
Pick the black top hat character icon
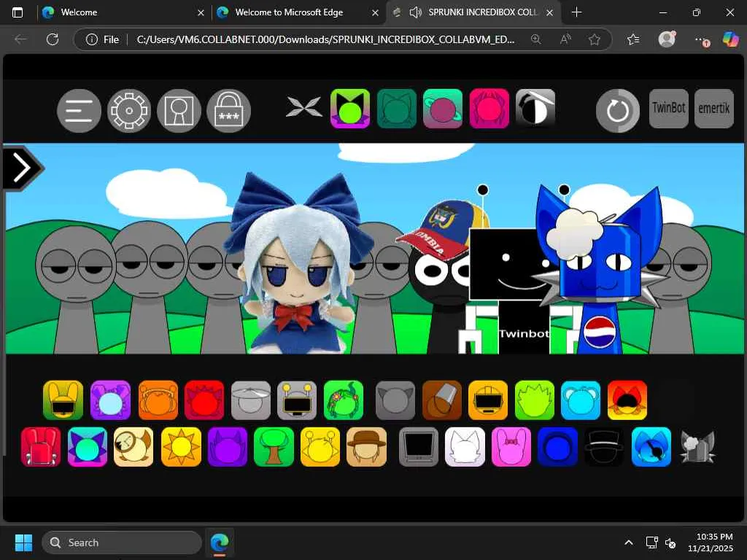tap(604, 447)
